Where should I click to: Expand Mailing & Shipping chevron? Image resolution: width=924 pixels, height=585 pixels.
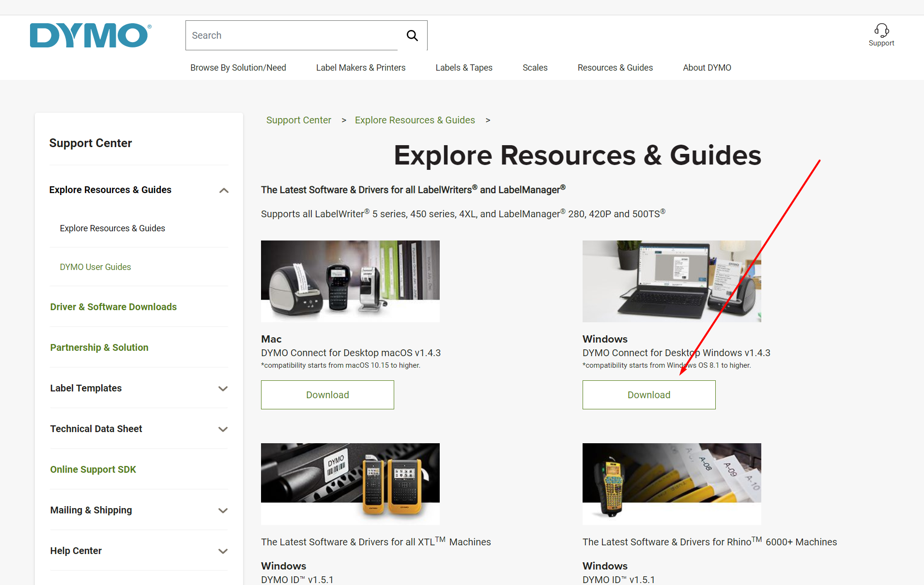pos(223,510)
